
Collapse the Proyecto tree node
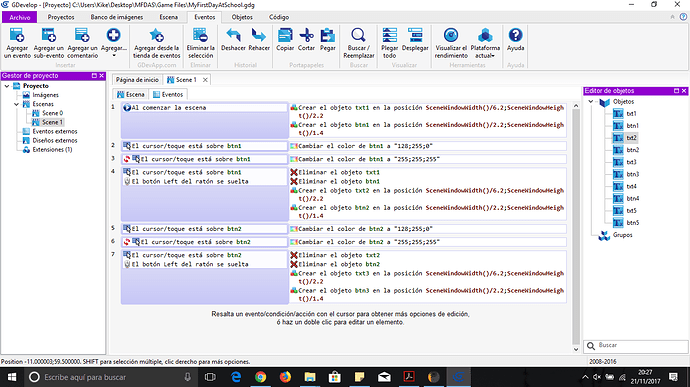7,86
